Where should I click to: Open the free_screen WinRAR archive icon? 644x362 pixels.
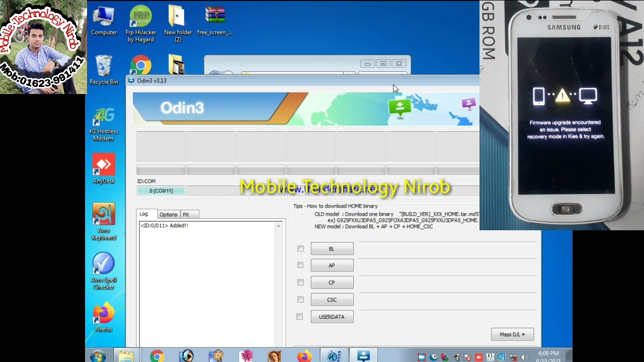[x=215, y=21]
